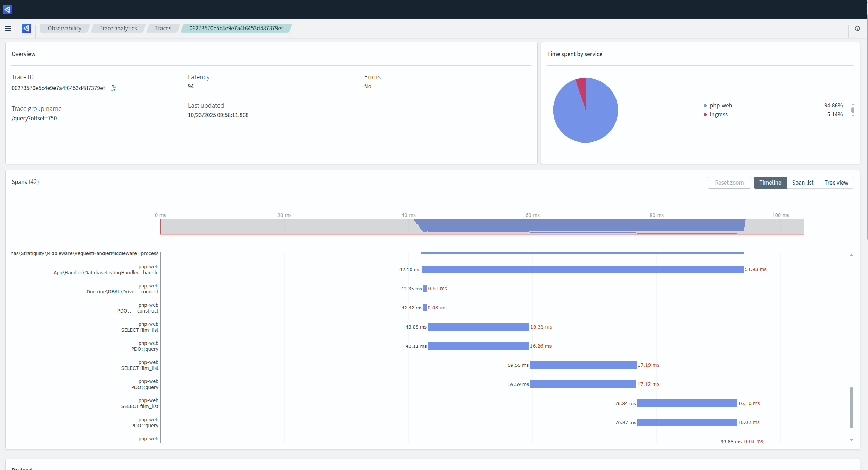Click the Observability app icon beside the breadcrumbs
The height and width of the screenshot is (470, 868).
[26, 29]
